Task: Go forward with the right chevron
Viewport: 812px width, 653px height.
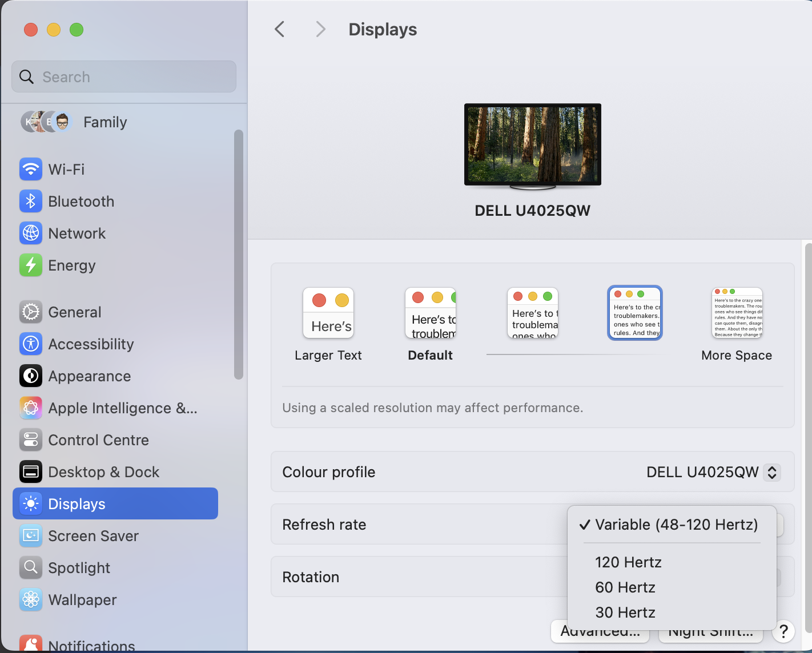Action: click(321, 29)
